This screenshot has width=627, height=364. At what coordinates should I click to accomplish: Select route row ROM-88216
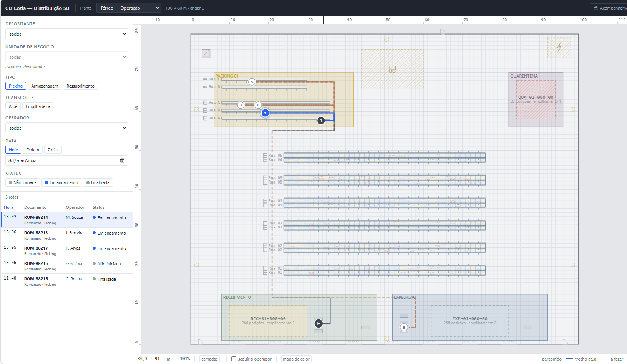point(66,281)
